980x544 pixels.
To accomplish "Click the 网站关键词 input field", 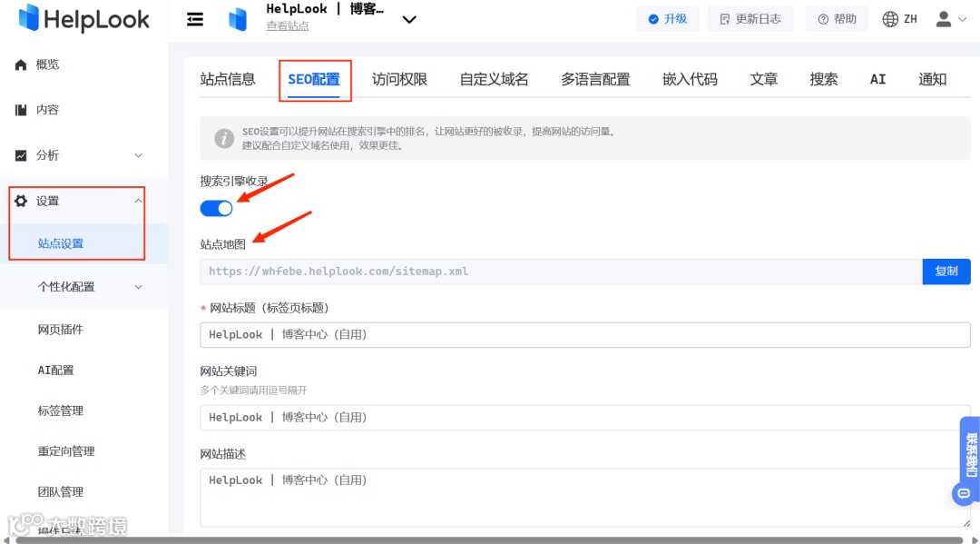I will point(585,418).
